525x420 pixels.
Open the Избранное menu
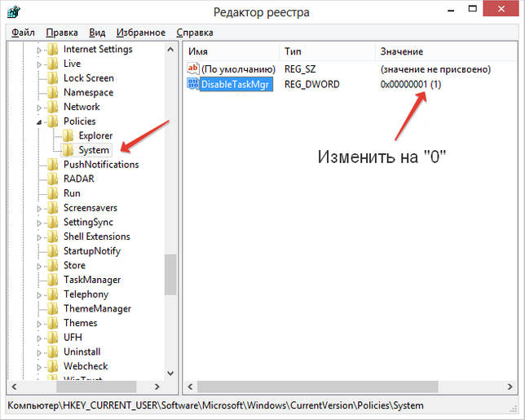pyautogui.click(x=140, y=33)
